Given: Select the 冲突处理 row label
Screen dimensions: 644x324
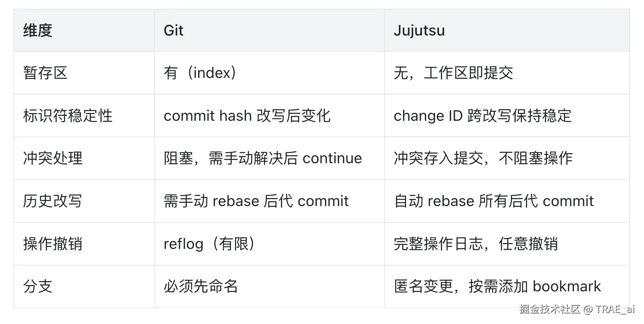Looking at the screenshot, I should pyautogui.click(x=53, y=158).
